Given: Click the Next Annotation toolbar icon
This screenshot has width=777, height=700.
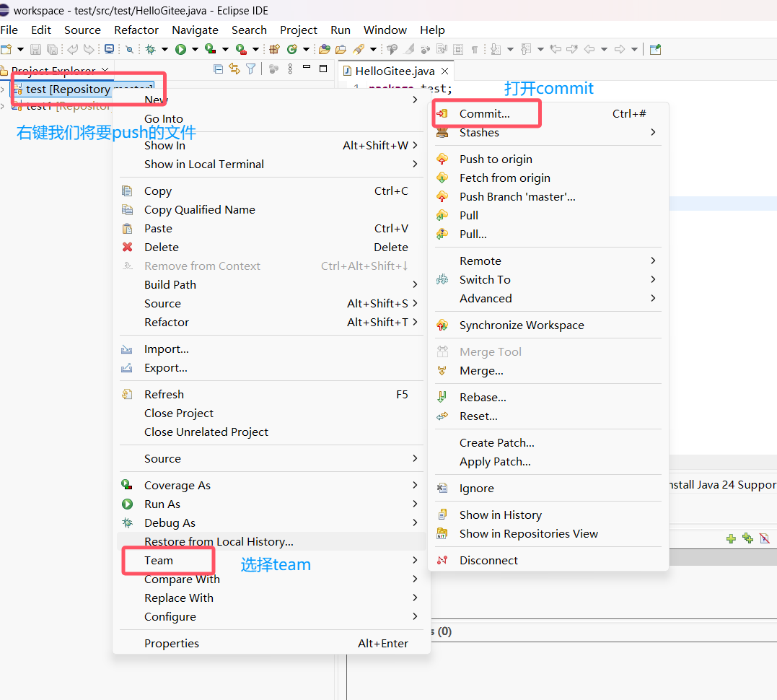Looking at the screenshot, I should (x=496, y=49).
